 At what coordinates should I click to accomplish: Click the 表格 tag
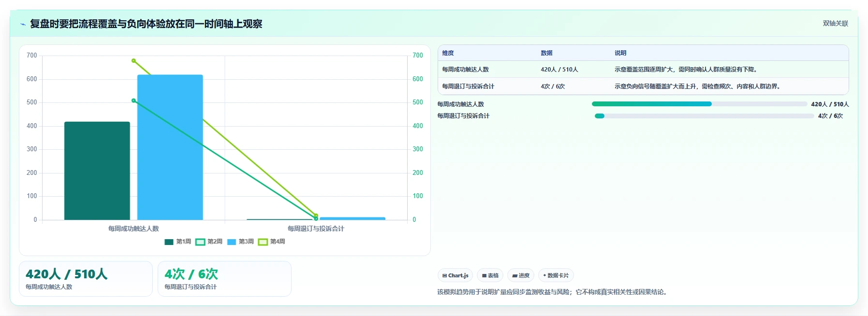click(x=490, y=275)
